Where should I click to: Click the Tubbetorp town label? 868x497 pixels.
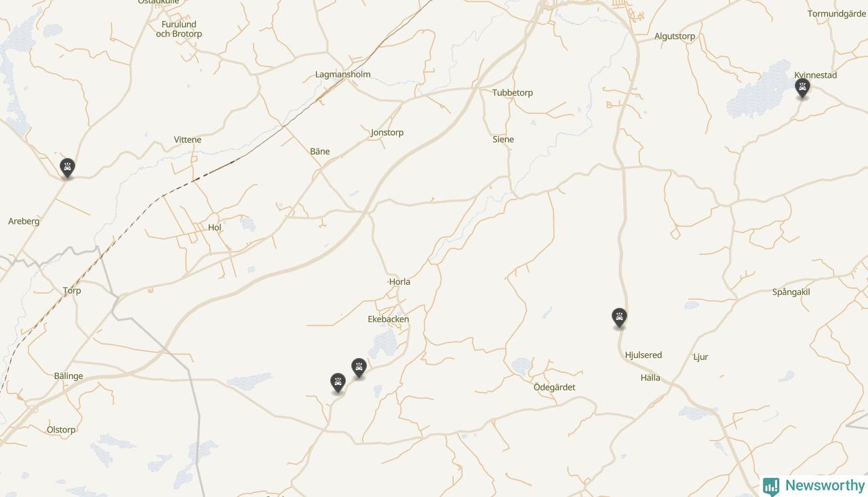[513, 93]
